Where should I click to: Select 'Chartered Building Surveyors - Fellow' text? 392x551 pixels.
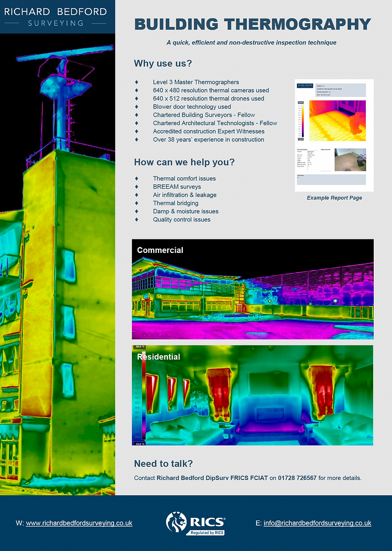pos(204,115)
